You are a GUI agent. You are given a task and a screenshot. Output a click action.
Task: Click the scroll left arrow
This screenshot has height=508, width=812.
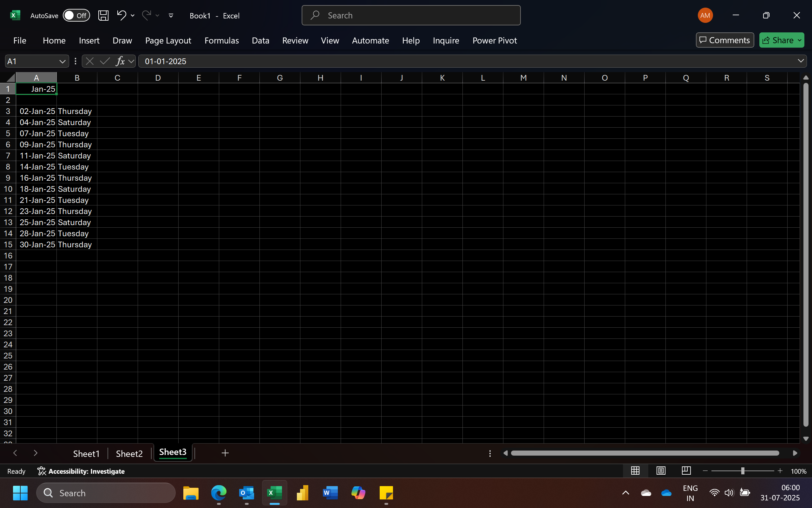505,453
